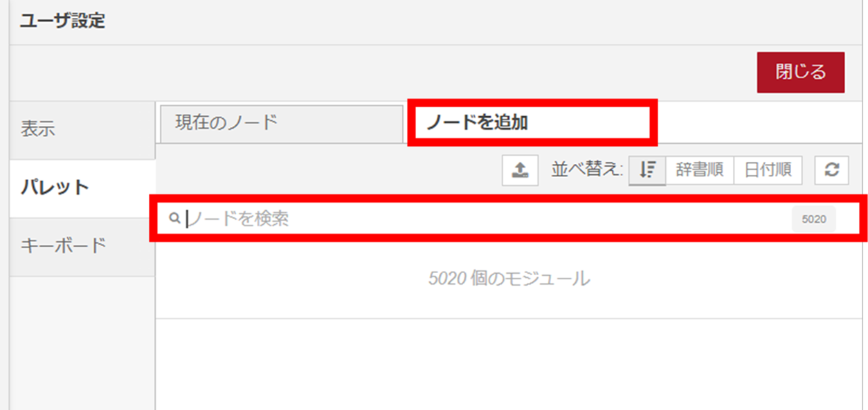The image size is (868, 410).
Task: Close the dialog with 閉じる button
Action: click(x=801, y=72)
